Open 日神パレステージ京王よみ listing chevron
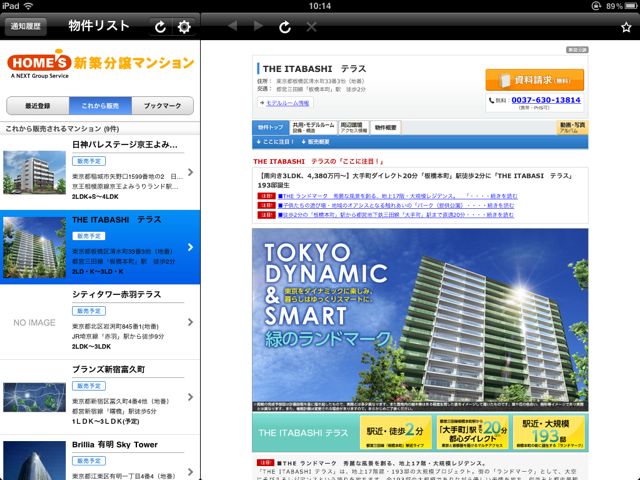This screenshot has width=640, height=480. 191,172
